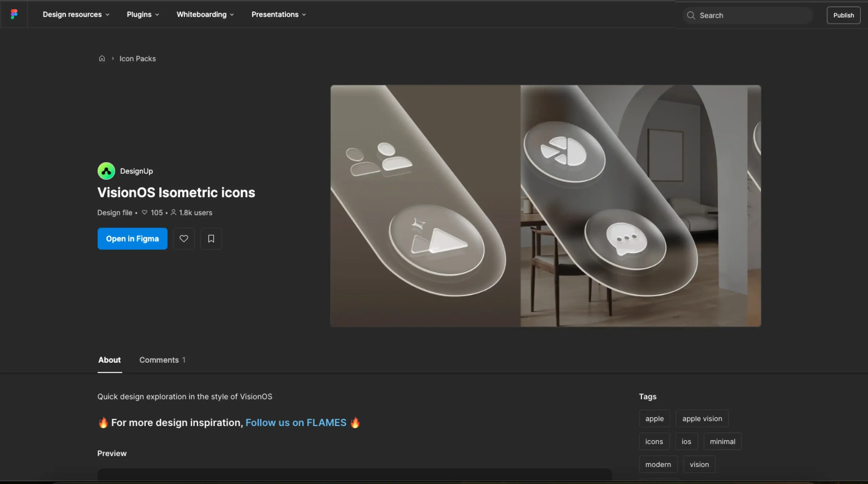Open the DesignUp author link
Viewport: 868px width, 484px height.
(136, 171)
